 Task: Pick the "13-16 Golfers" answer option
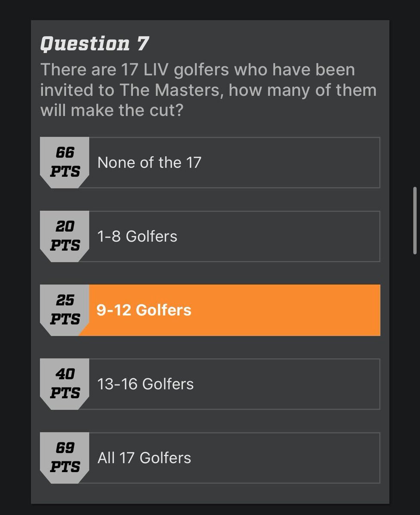click(210, 384)
